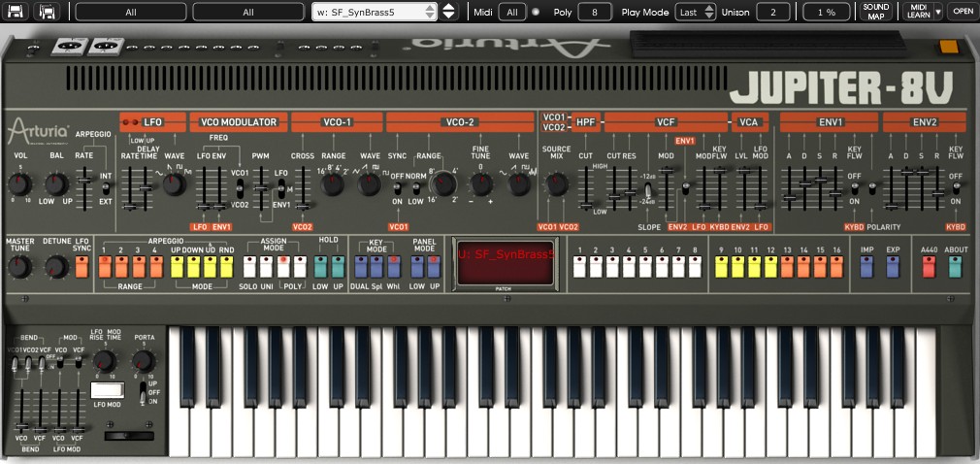Screen dimensions: 980x464
Task: Enable MIDI LEARN mode
Action: pos(918,12)
